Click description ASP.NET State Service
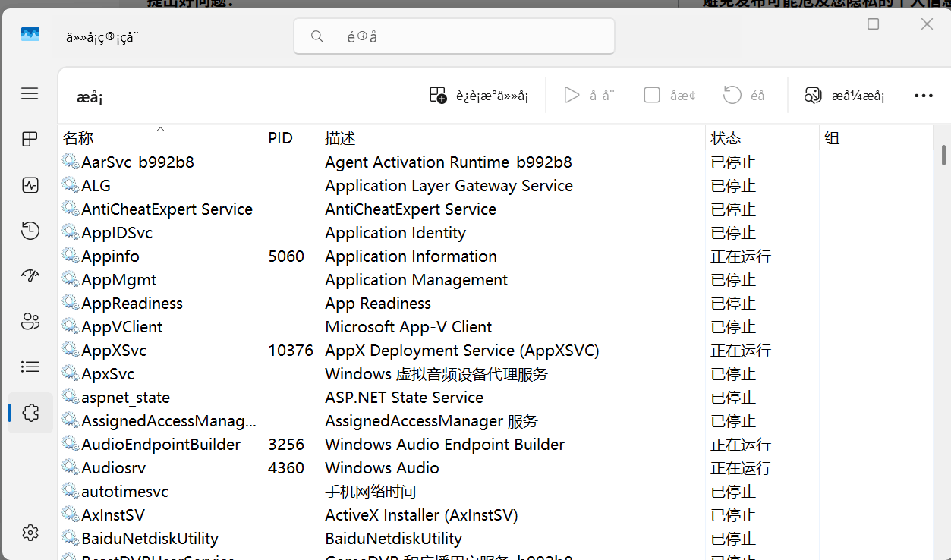This screenshot has width=951, height=560. tap(404, 398)
